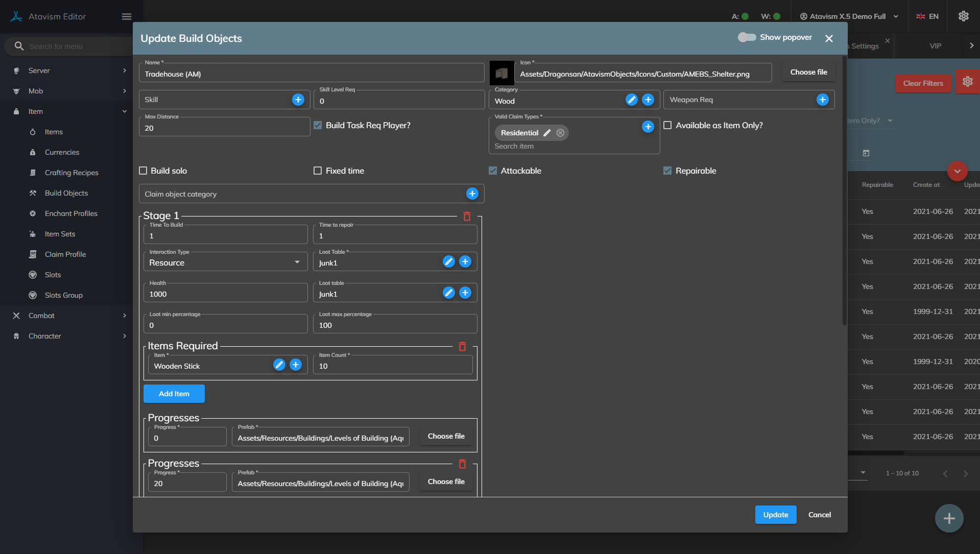
Task: Delete Stage 1 with trash icon
Action: click(467, 216)
